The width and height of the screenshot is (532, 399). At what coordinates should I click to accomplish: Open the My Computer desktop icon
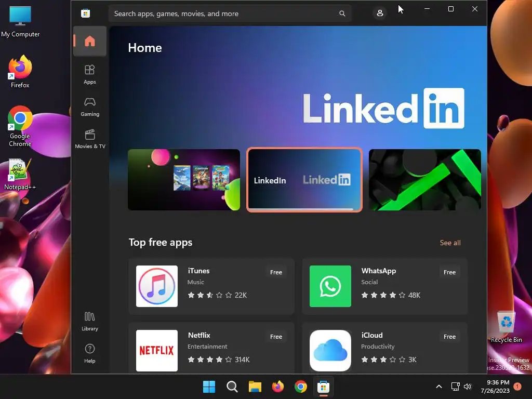pos(20,21)
